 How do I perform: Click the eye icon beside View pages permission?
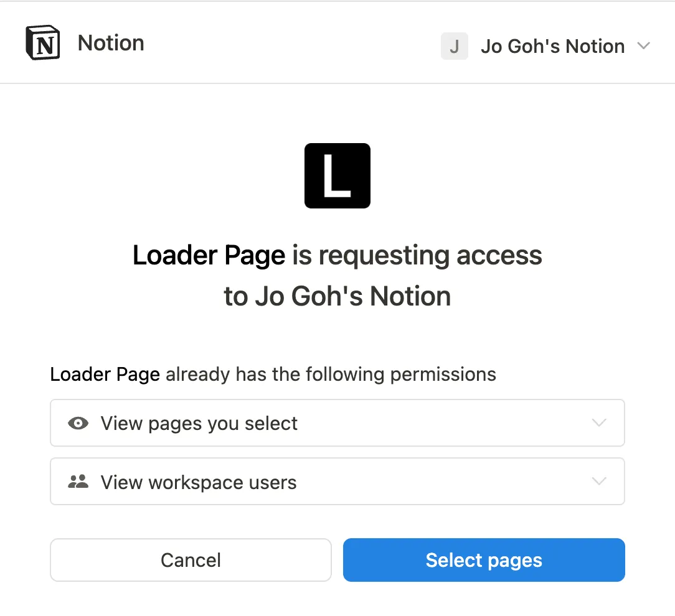tap(77, 423)
